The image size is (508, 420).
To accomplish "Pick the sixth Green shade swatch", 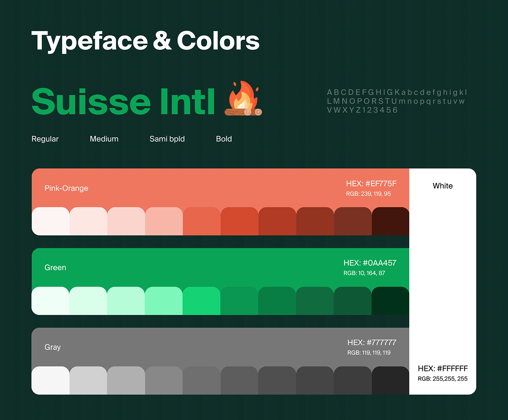I will point(239,301).
